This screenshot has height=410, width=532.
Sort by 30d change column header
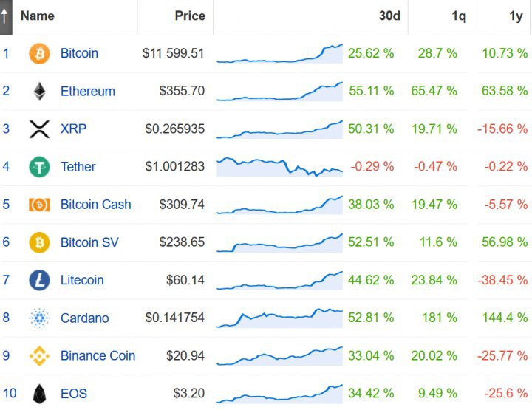(389, 16)
